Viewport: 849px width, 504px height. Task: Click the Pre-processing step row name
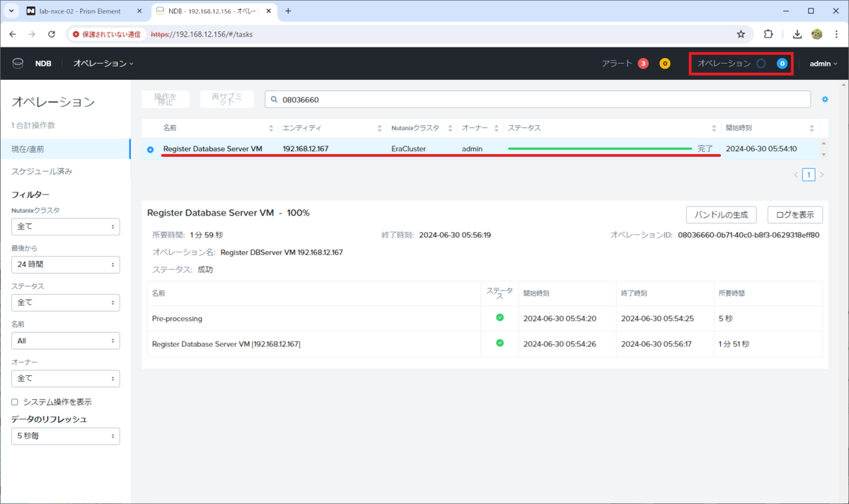pyautogui.click(x=177, y=319)
